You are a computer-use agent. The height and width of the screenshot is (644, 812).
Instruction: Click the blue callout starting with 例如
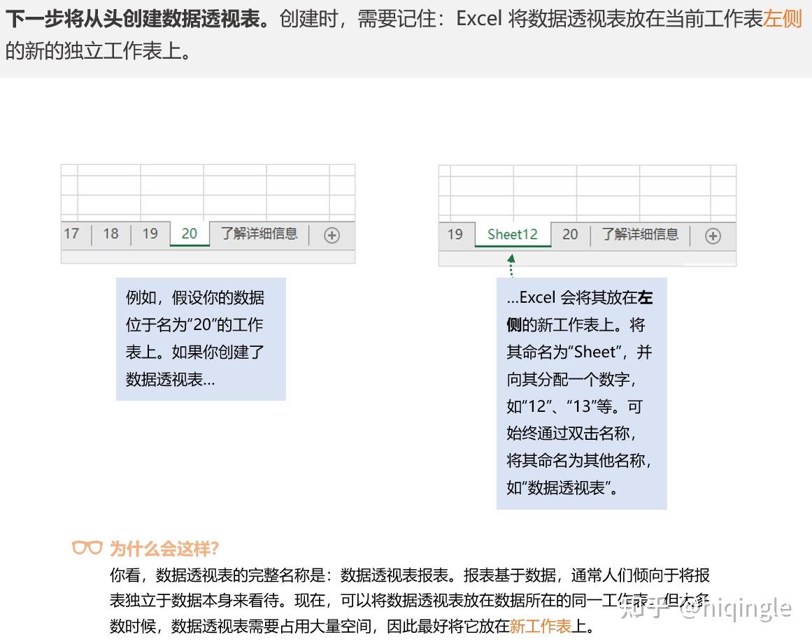(201, 339)
